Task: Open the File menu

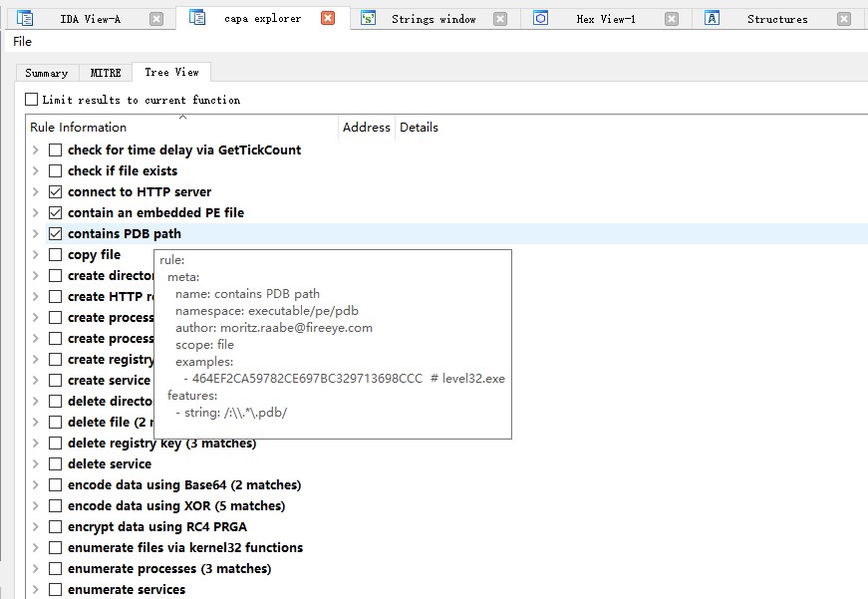Action: point(22,42)
